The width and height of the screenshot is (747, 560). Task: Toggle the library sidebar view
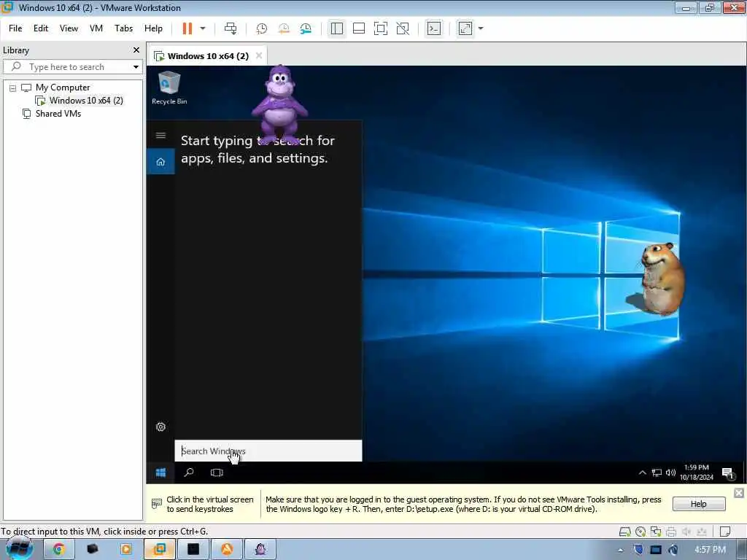click(337, 28)
